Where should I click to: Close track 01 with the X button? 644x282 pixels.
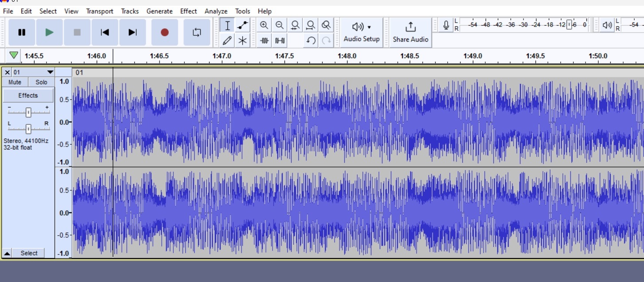click(7, 72)
